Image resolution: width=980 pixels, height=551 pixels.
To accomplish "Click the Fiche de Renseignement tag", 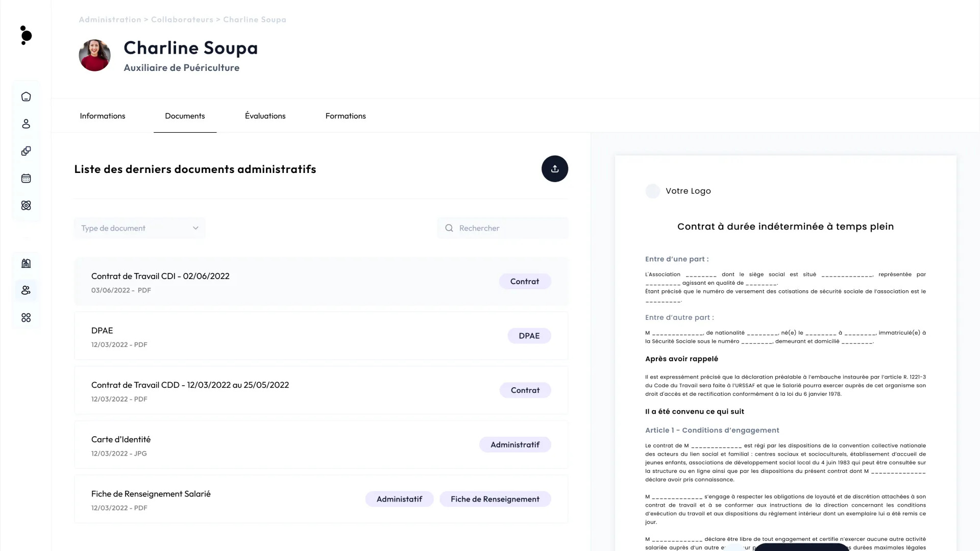I will tap(495, 499).
